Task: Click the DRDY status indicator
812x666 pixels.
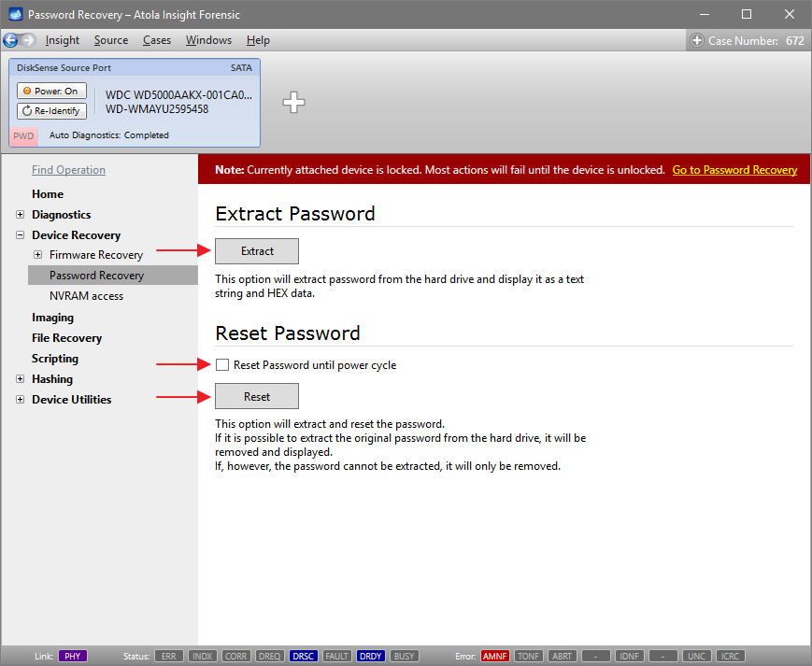Action: [370, 656]
